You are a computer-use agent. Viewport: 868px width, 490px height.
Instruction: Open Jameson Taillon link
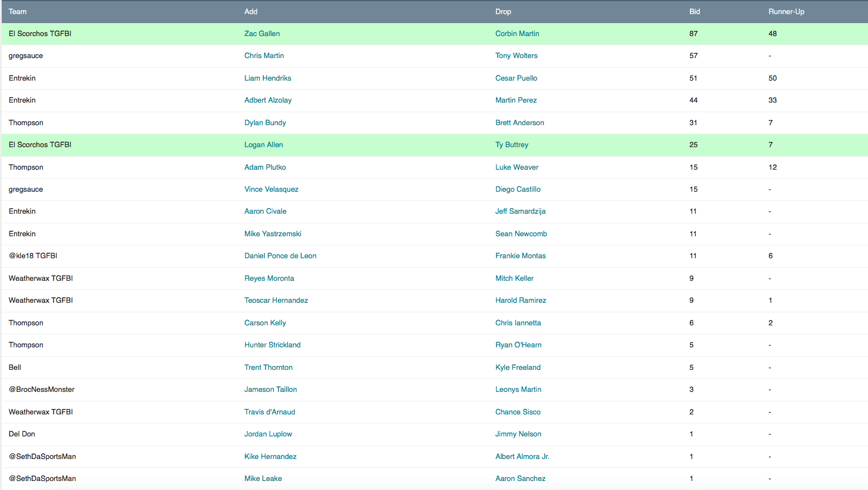[271, 390]
